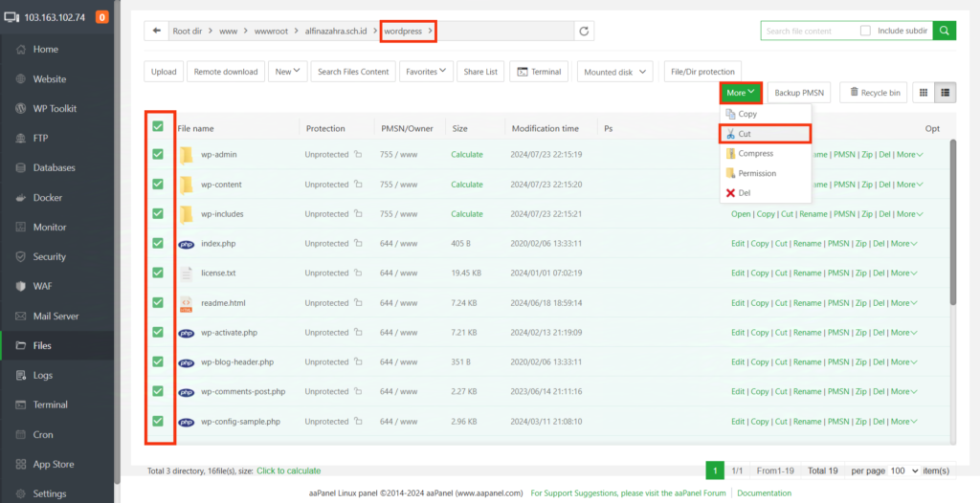Open the Favorites dropdown
Image resolution: width=980 pixels, height=503 pixels.
pyautogui.click(x=427, y=72)
